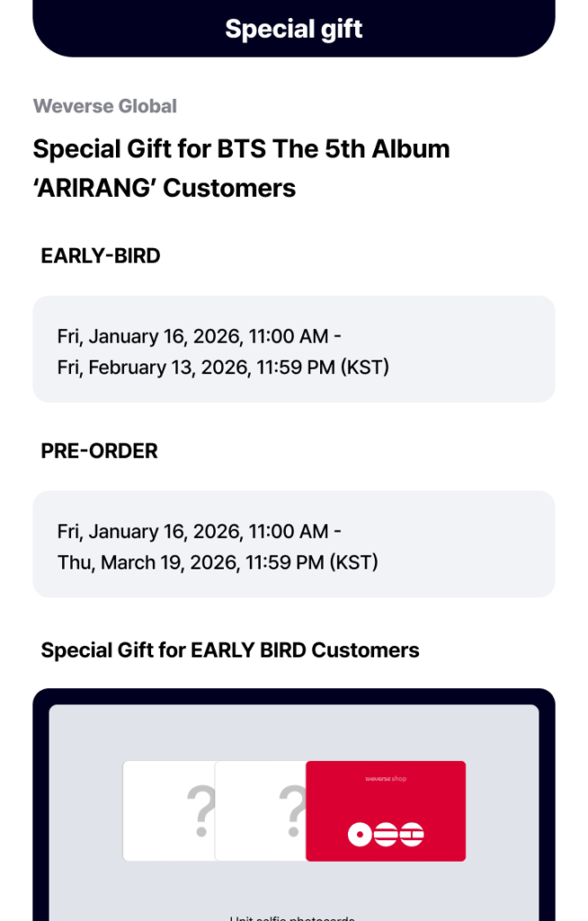588x921 pixels.
Task: Tap the Special gift header button
Action: pos(294,29)
